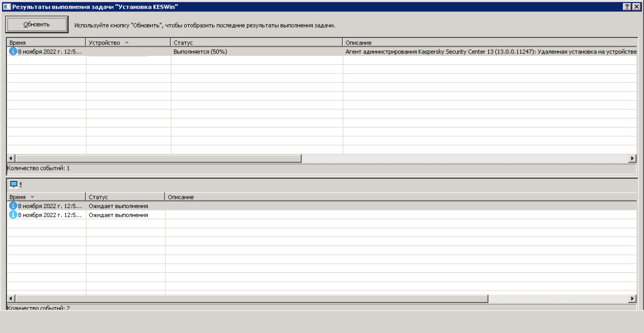Click the computer icon above lower table

(x=14, y=184)
